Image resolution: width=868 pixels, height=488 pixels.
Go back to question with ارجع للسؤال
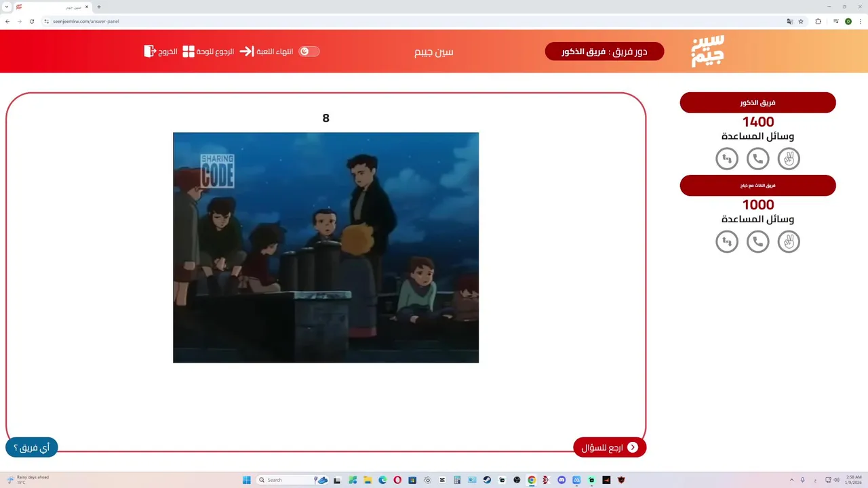click(610, 447)
